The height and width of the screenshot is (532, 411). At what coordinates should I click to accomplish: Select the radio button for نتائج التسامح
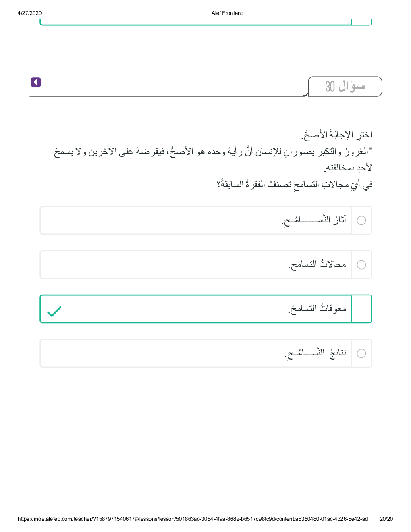tap(361, 353)
